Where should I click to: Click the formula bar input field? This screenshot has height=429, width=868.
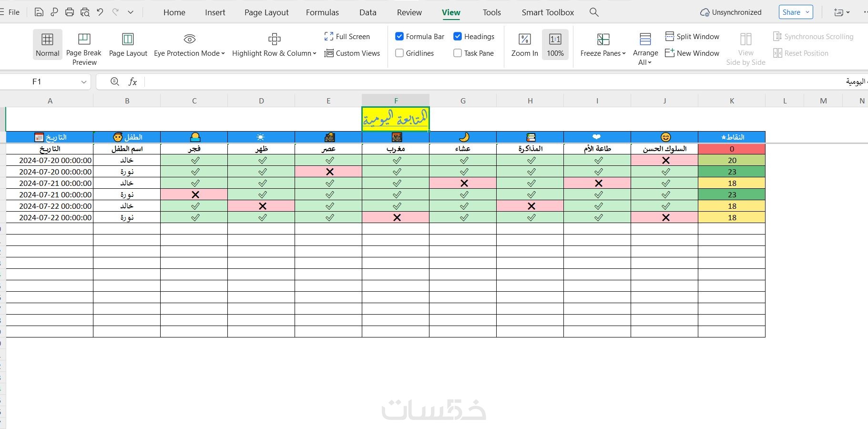pos(505,82)
